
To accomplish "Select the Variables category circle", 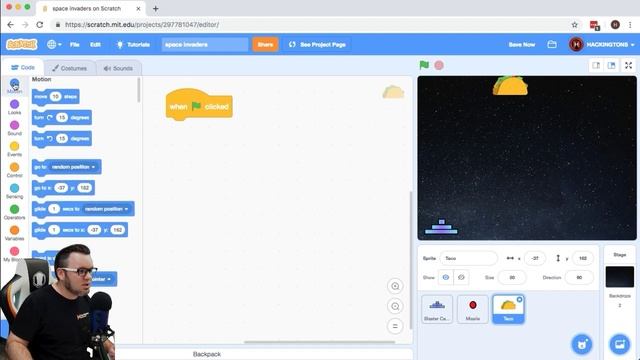I will coord(14,230).
